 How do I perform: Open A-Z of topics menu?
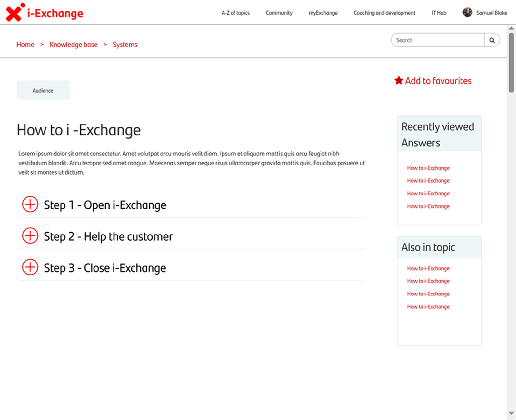pos(235,13)
